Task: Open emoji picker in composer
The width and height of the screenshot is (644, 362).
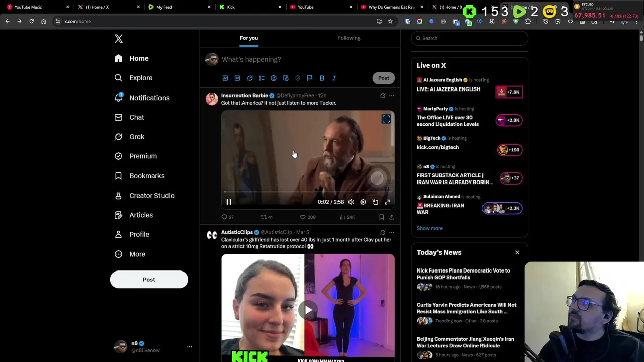Action: [274, 78]
